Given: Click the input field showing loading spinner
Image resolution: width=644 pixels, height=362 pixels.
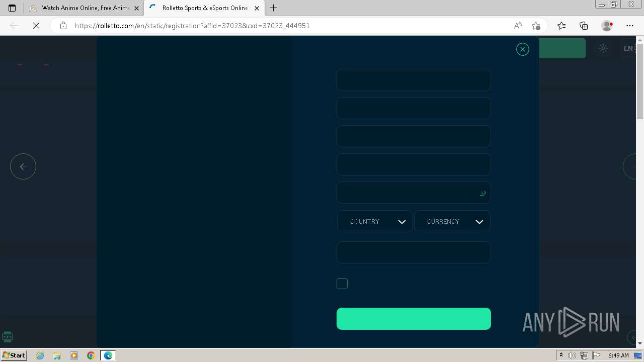Looking at the screenshot, I should 414,193.
